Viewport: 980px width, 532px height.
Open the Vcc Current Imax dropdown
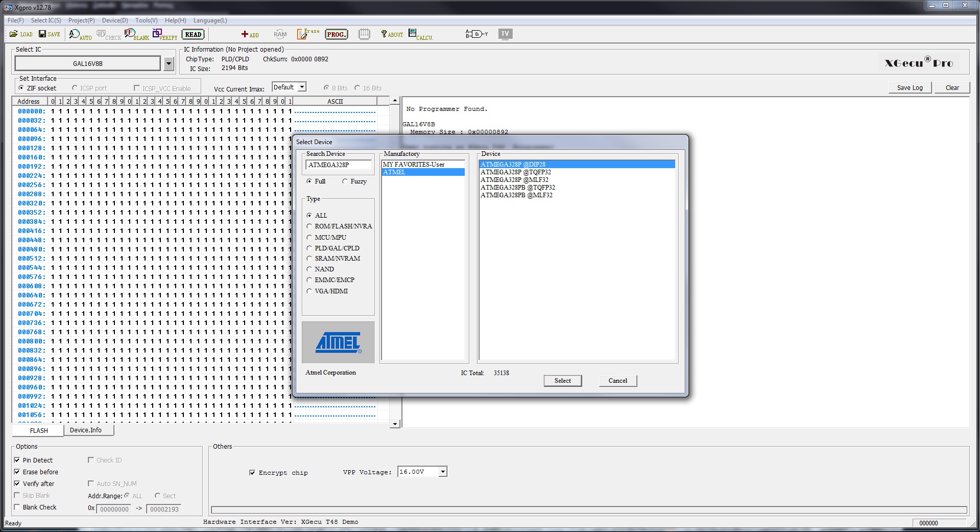pyautogui.click(x=302, y=87)
